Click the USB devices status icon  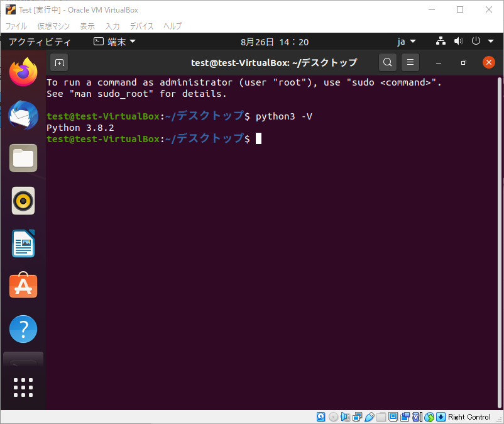tap(370, 417)
